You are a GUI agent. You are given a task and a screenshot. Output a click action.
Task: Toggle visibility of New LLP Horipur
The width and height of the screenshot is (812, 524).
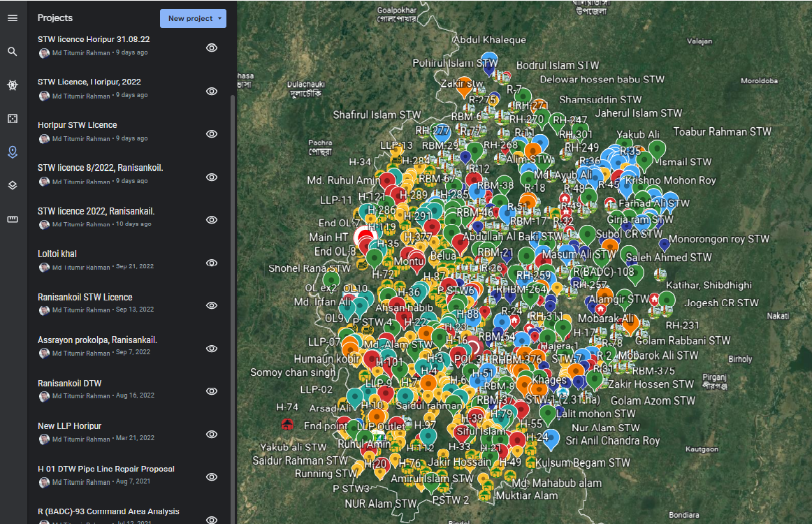click(x=212, y=435)
